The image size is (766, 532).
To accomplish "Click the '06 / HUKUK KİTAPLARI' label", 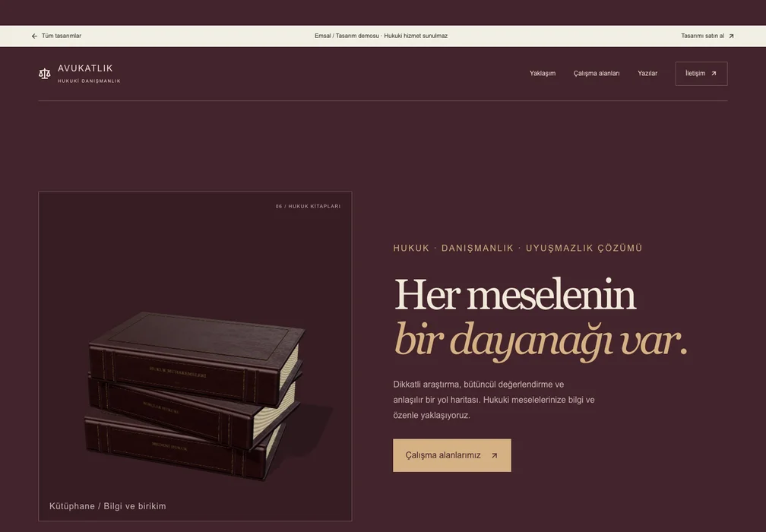I will pos(308,207).
